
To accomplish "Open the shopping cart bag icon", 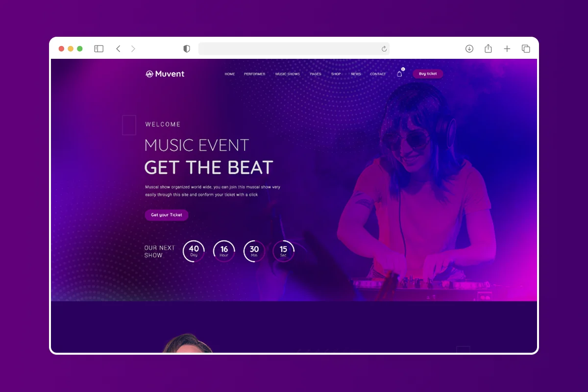I will click(399, 74).
